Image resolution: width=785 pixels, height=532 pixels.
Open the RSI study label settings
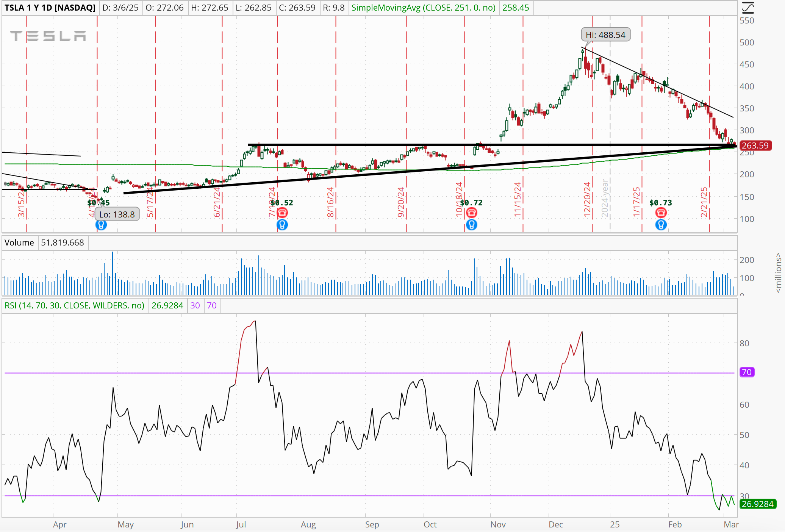[75, 305]
